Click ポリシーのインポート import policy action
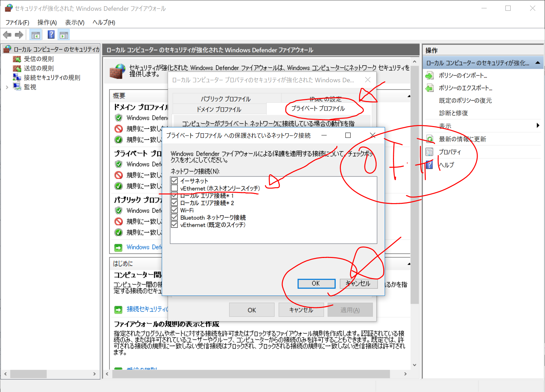This screenshot has height=392, width=545. (x=462, y=76)
